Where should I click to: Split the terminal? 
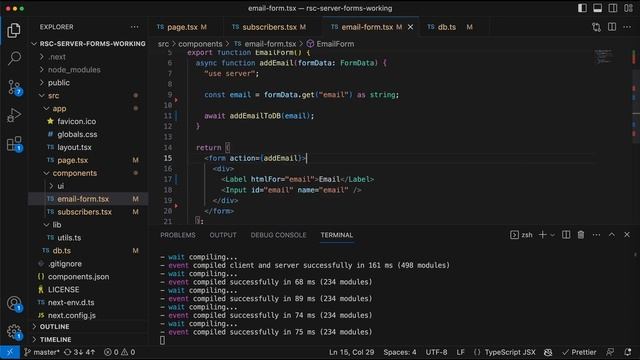click(566, 235)
